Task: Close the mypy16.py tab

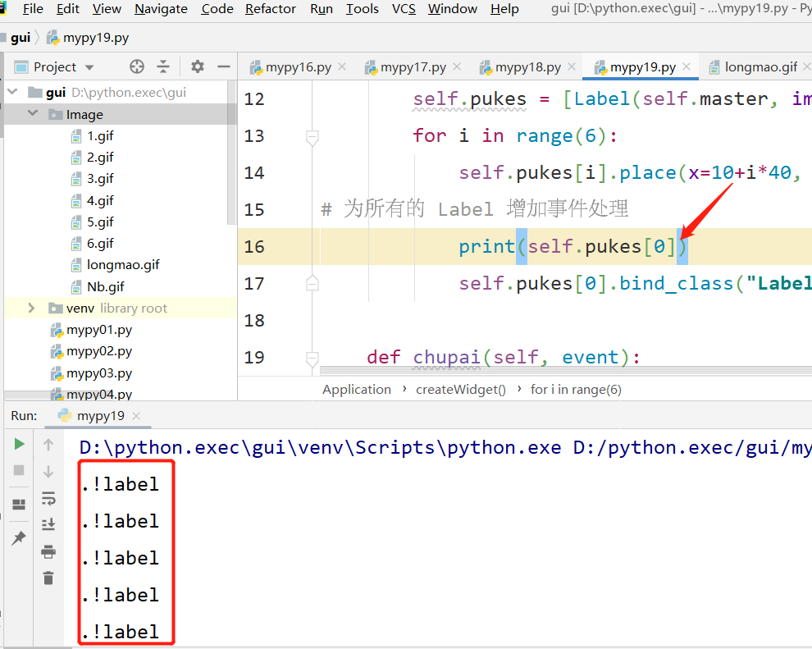Action: click(x=342, y=66)
